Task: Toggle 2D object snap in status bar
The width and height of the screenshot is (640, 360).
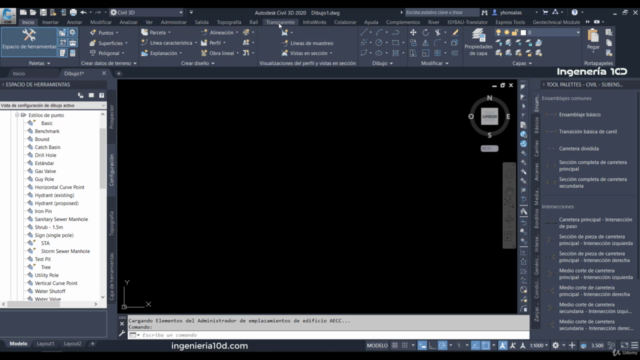Action: click(486, 345)
